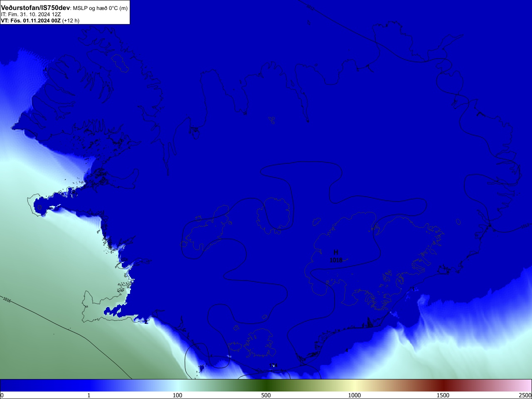Click the colorbar tick label 100
Viewport: 532px width, 399px height.
177,395
